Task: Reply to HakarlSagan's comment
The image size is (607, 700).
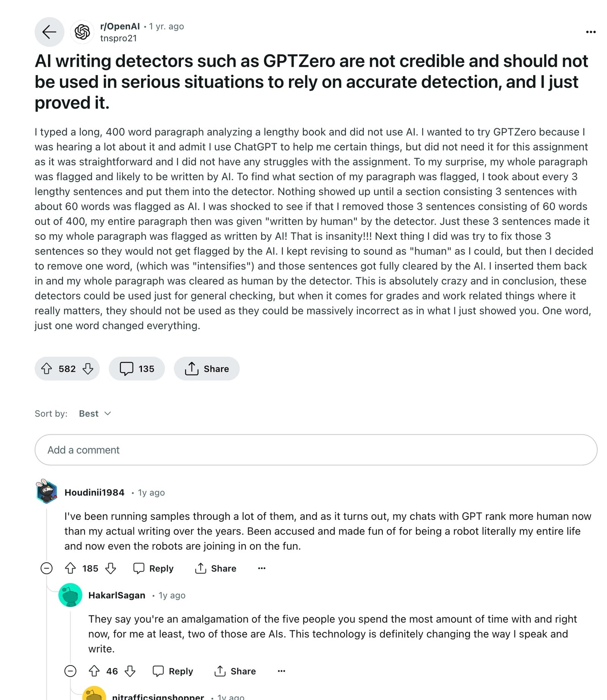Action: 174,671
